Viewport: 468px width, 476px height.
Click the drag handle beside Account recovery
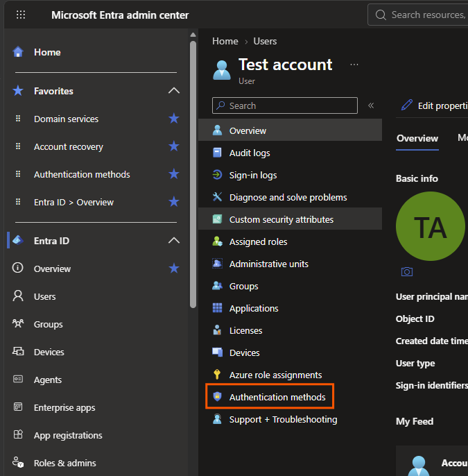[x=18, y=146]
